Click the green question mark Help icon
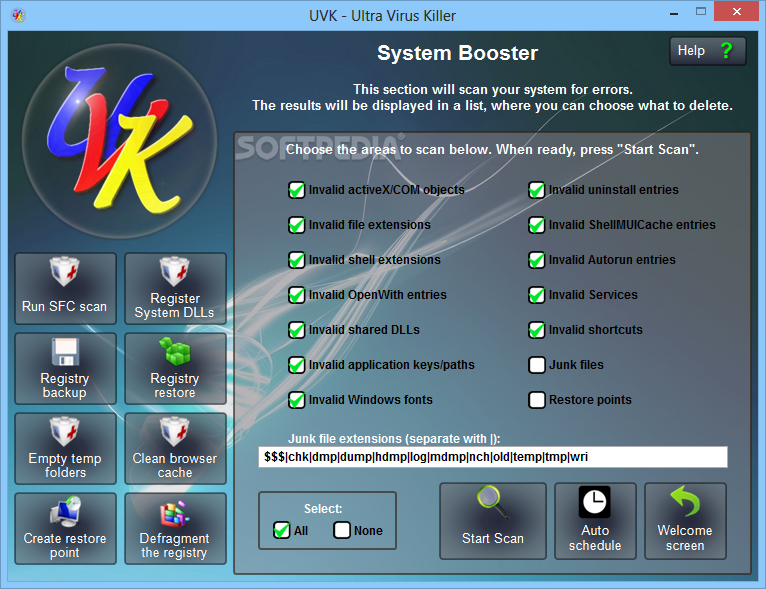This screenshot has height=589, width=766. coord(726,50)
